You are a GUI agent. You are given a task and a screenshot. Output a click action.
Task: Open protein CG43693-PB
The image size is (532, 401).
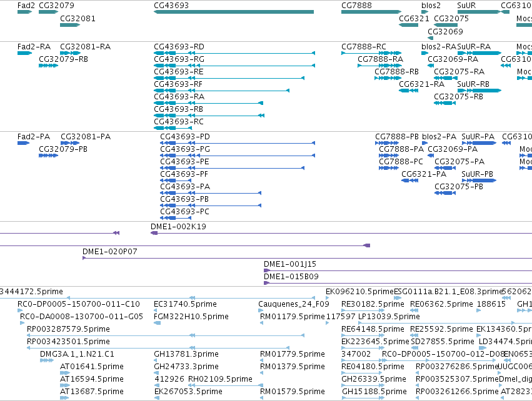tap(211, 205)
